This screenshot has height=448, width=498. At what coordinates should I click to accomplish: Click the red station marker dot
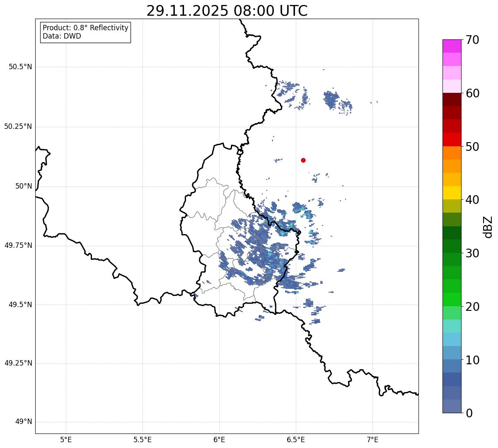tap(303, 160)
